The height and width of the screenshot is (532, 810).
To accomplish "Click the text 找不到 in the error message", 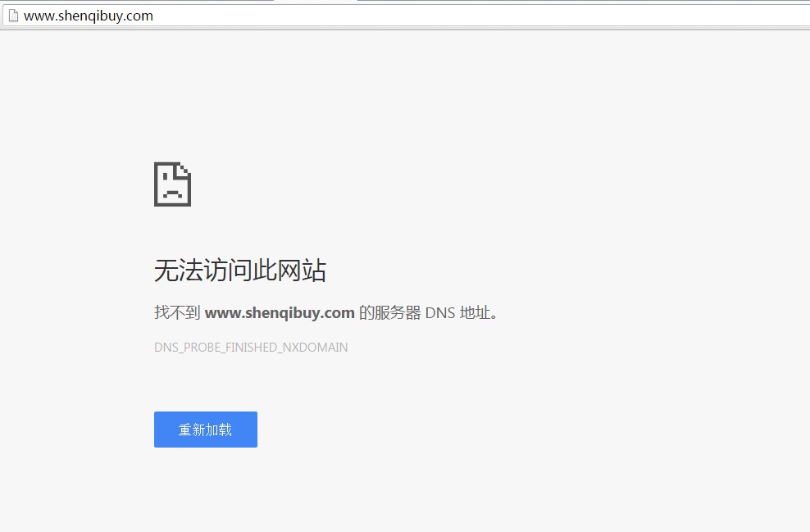I will pos(176,312).
